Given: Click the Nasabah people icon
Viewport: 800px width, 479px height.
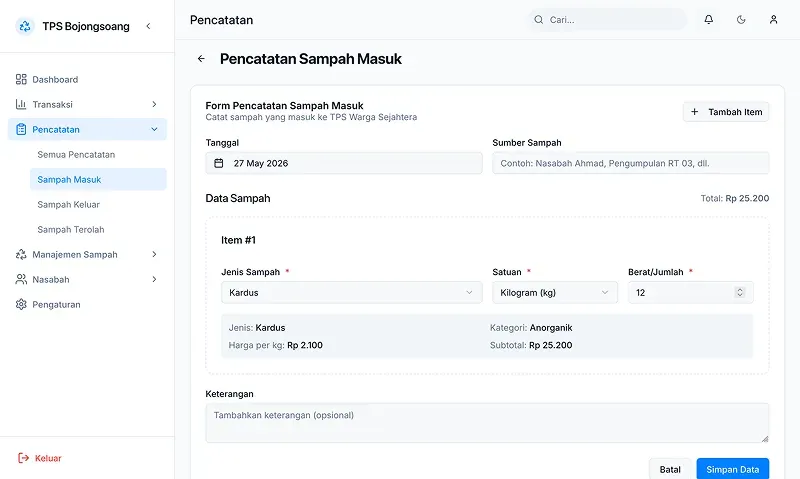Looking at the screenshot, I should click(x=21, y=279).
